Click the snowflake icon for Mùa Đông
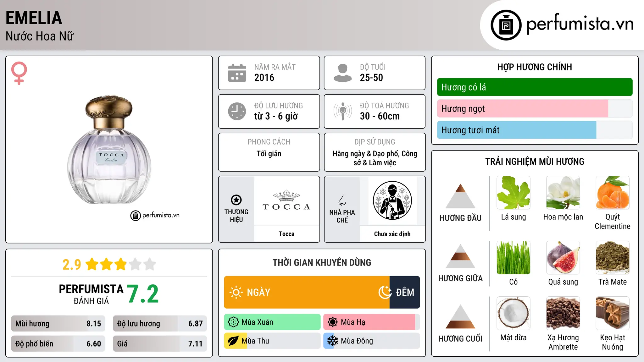 333,341
